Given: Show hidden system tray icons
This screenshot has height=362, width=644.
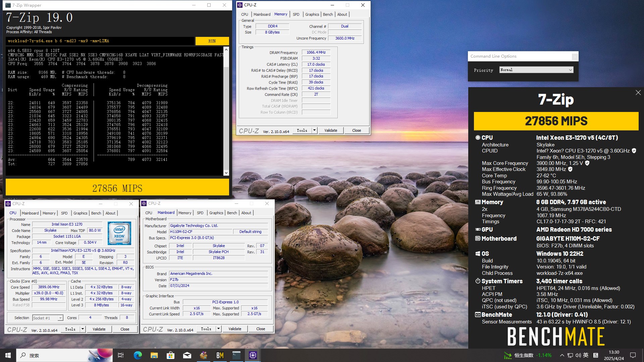Looking at the screenshot, I should (x=562, y=355).
